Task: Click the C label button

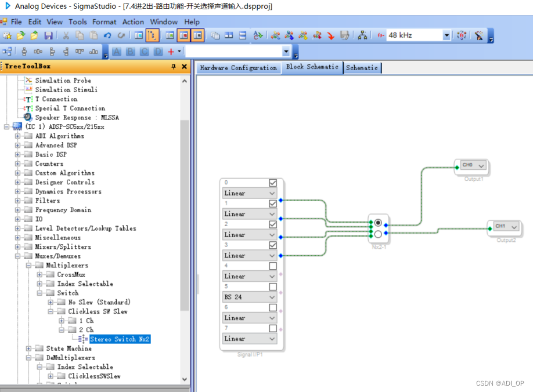Action: (144, 52)
